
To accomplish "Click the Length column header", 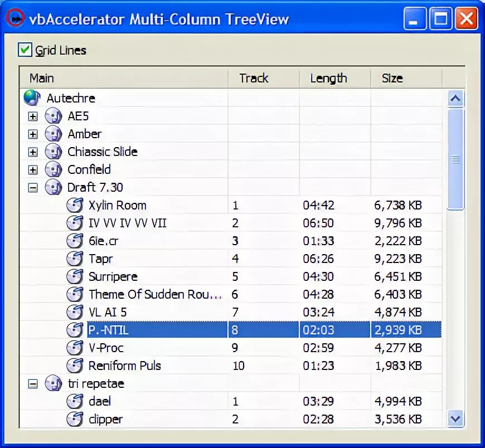I will [335, 78].
